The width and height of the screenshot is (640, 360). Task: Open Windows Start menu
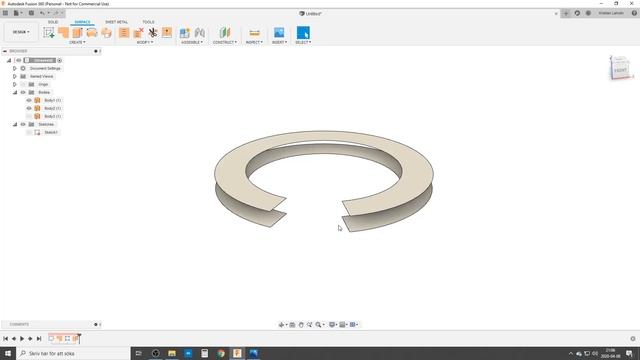[8, 353]
